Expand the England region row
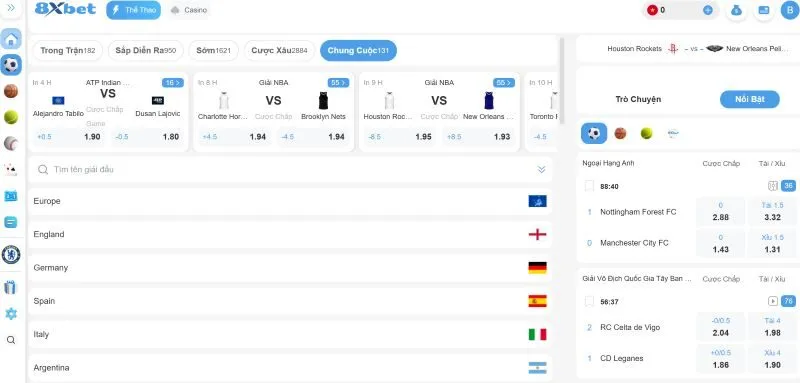This screenshot has width=800, height=383. pyautogui.click(x=290, y=234)
